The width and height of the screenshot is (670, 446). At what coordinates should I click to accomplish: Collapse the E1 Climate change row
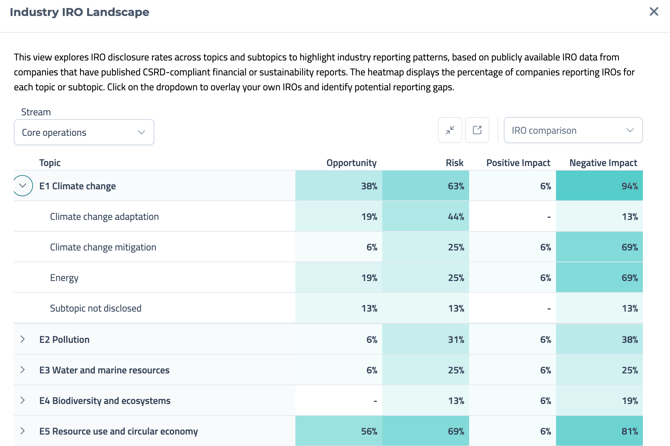23,186
